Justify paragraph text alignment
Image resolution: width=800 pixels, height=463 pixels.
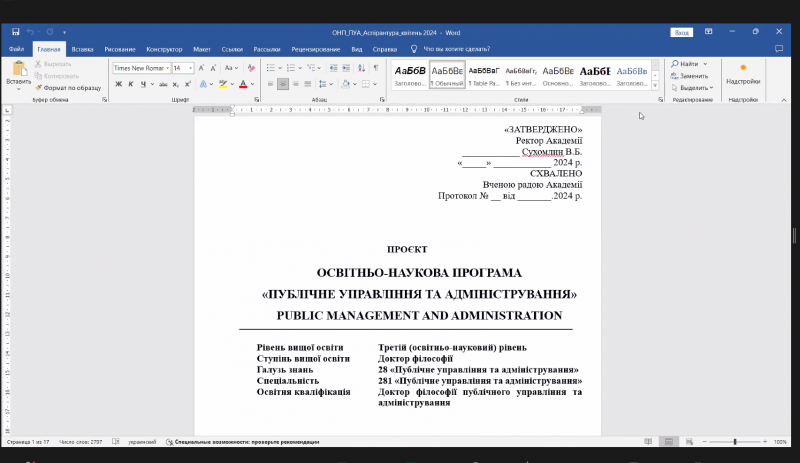coord(308,84)
